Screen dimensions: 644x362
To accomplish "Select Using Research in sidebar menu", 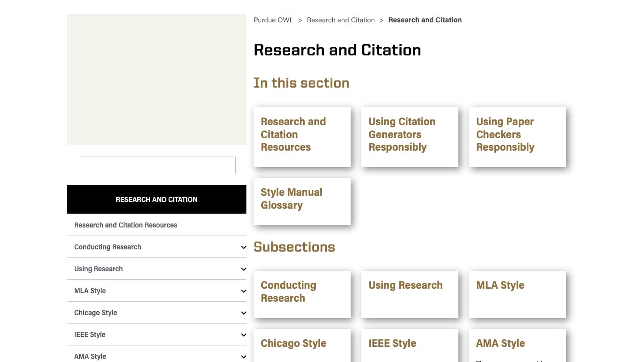I will click(98, 269).
